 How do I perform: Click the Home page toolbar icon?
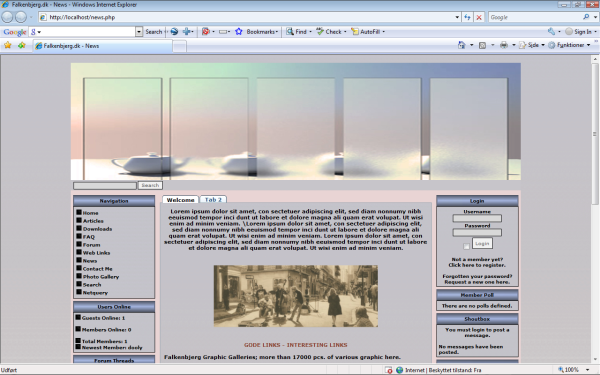(x=461, y=45)
